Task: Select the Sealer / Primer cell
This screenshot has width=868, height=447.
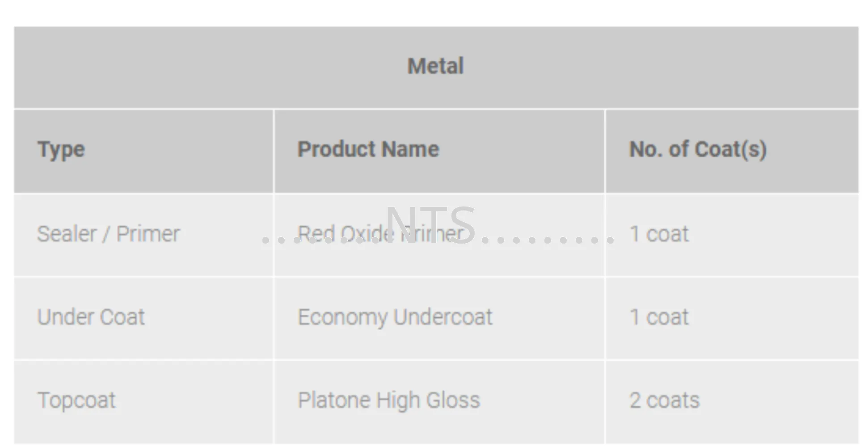Action: tap(109, 234)
